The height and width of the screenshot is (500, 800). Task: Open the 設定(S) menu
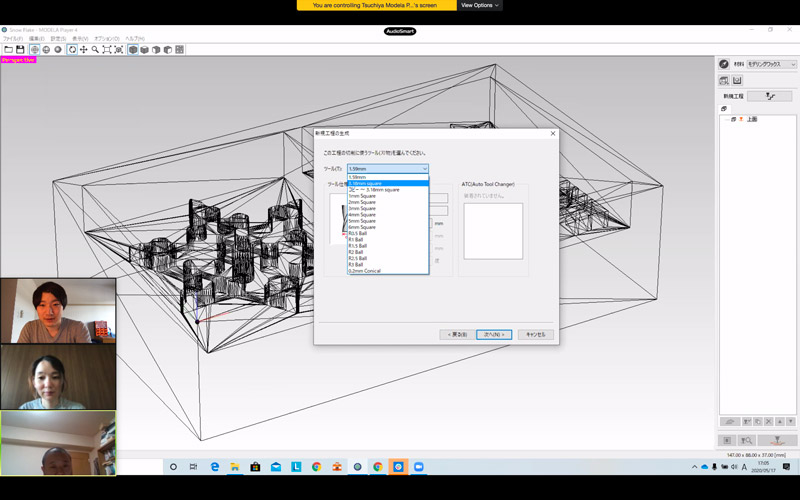click(58, 39)
